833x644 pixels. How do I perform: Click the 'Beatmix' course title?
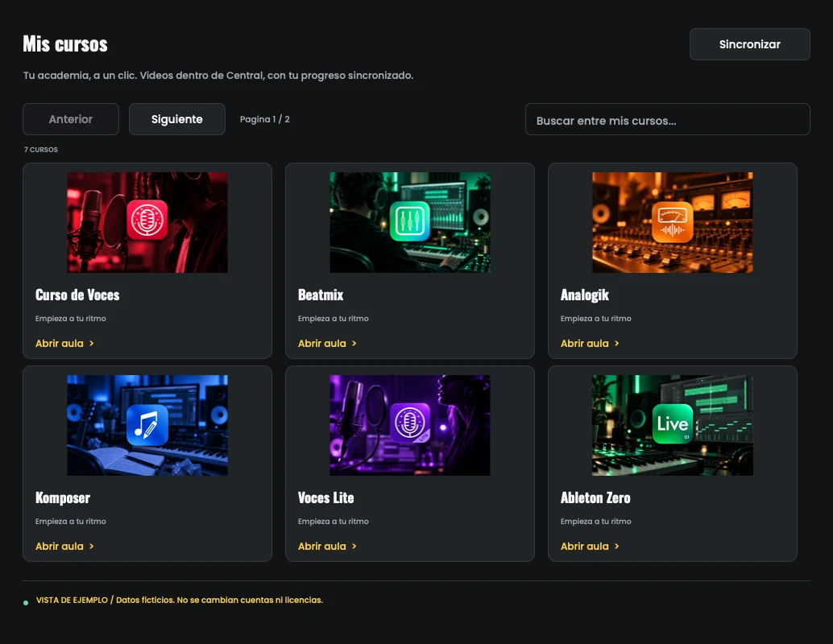click(x=321, y=295)
